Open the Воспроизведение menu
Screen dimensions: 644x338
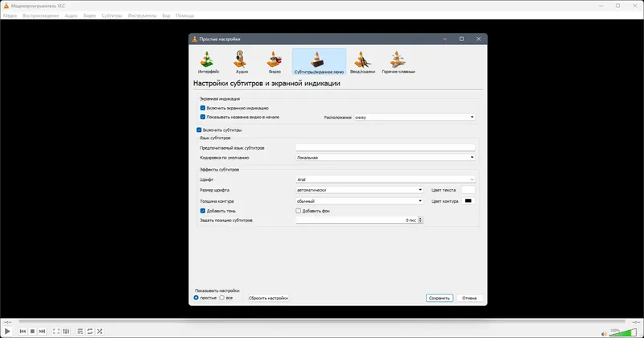(40, 15)
